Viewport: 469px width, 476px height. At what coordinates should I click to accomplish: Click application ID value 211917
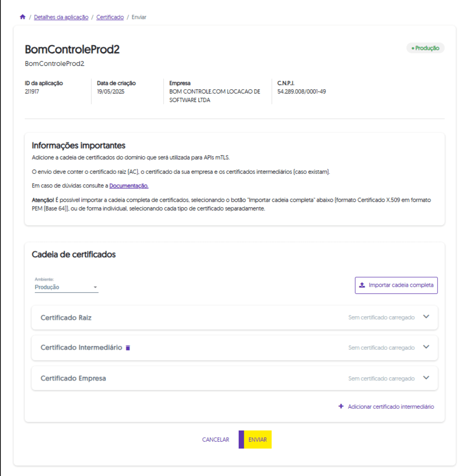[x=32, y=92]
